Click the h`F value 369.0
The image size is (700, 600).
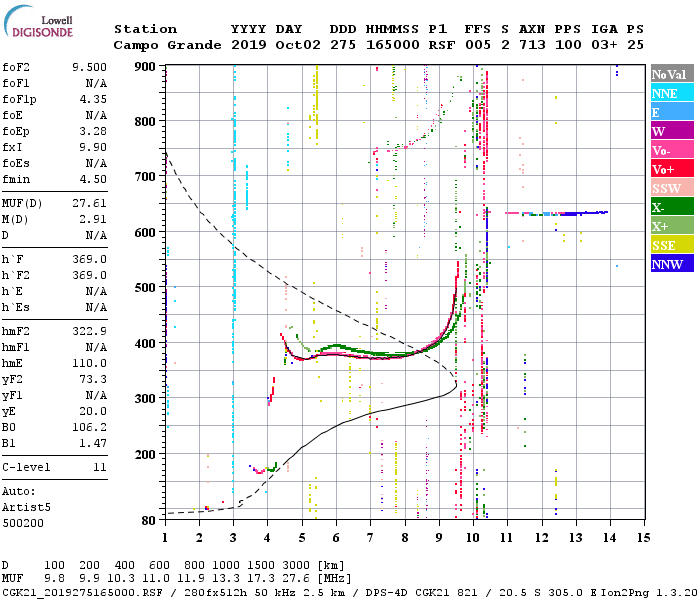point(89,259)
